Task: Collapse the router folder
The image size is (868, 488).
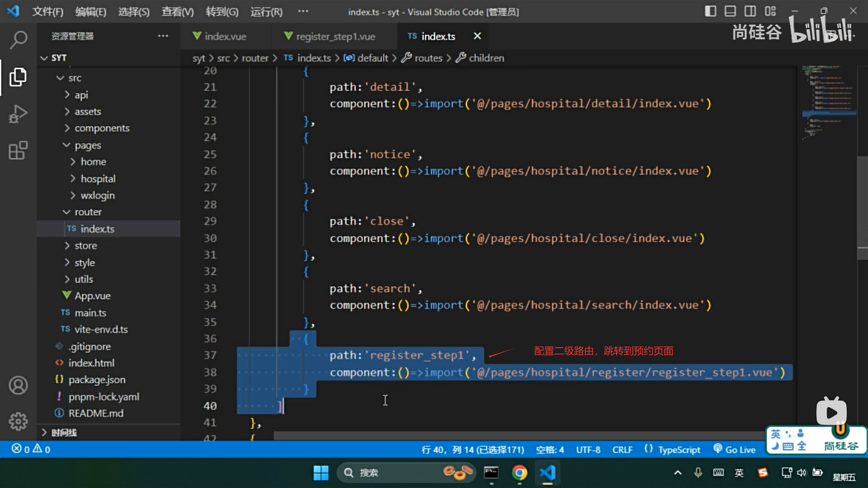Action: [88, 212]
